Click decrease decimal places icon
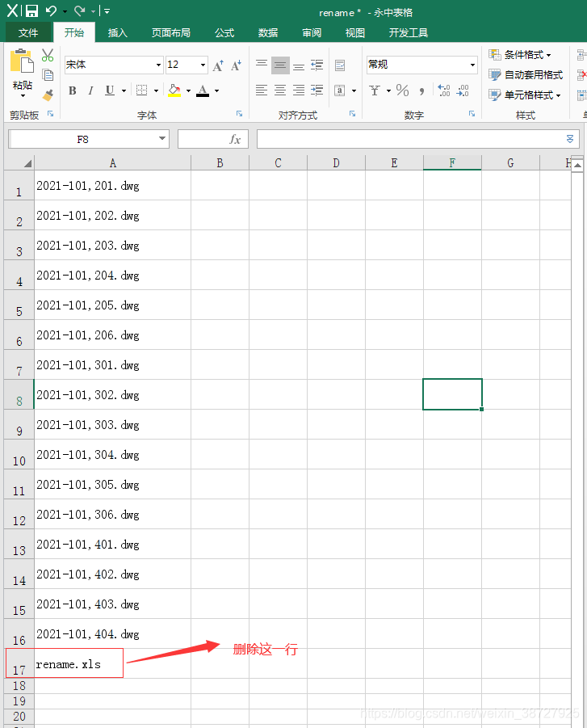The height and width of the screenshot is (728, 587). [463, 90]
